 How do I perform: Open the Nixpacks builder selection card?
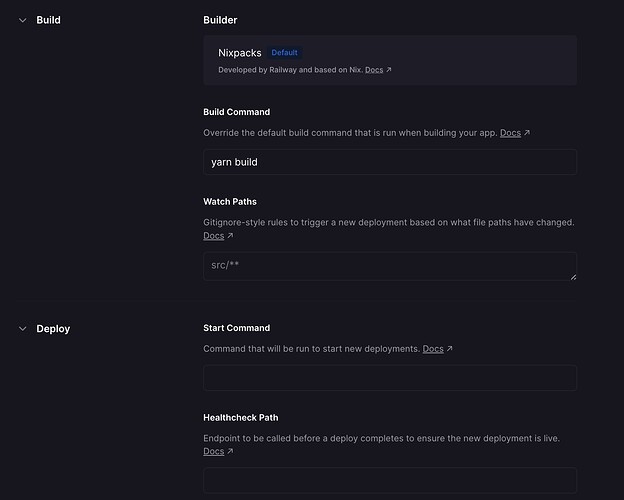(x=390, y=60)
